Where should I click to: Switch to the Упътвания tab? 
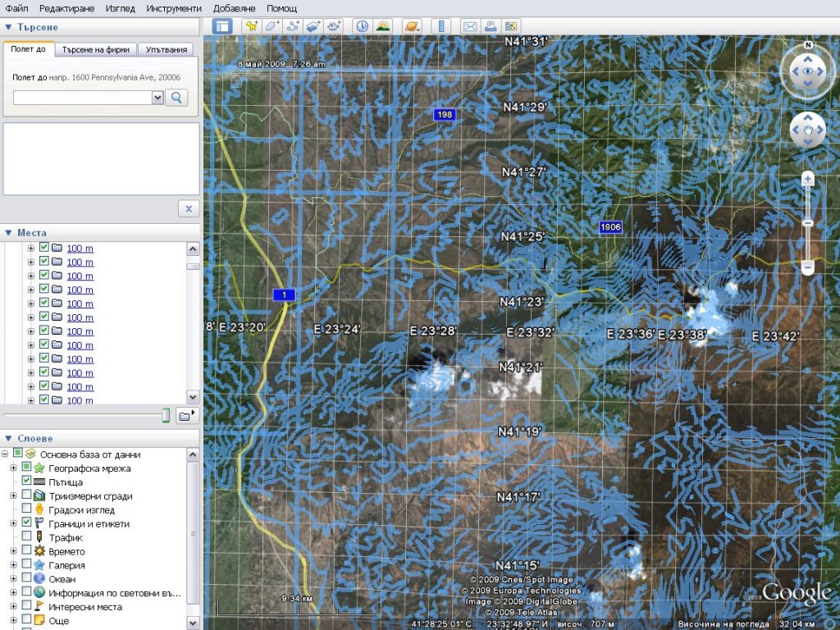(167, 49)
